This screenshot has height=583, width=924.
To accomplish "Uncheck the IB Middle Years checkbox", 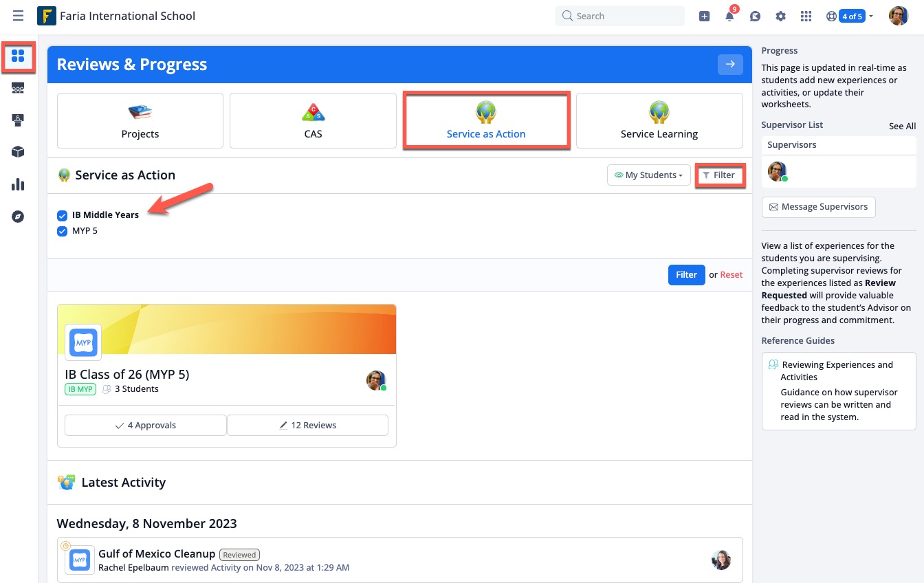I will click(63, 215).
